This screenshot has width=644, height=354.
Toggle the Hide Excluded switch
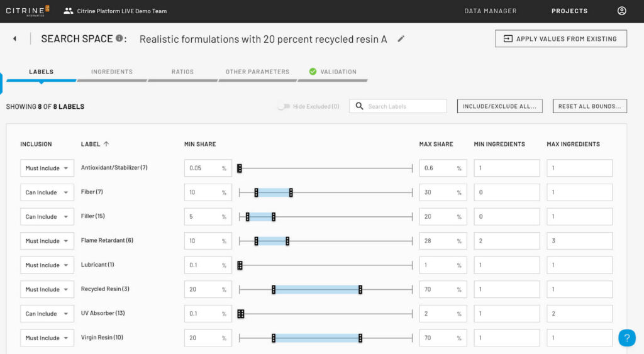(284, 106)
